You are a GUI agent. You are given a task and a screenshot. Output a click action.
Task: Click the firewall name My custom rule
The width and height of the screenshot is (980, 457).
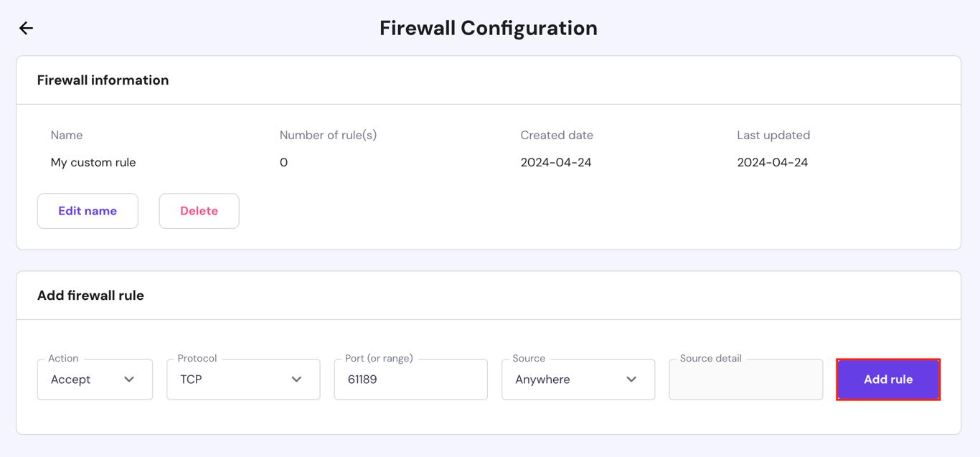tap(93, 162)
